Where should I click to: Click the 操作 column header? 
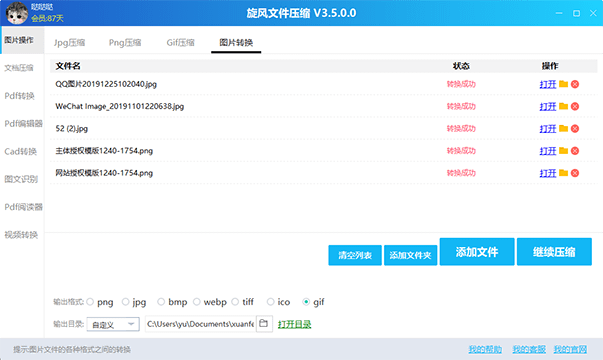(550, 66)
